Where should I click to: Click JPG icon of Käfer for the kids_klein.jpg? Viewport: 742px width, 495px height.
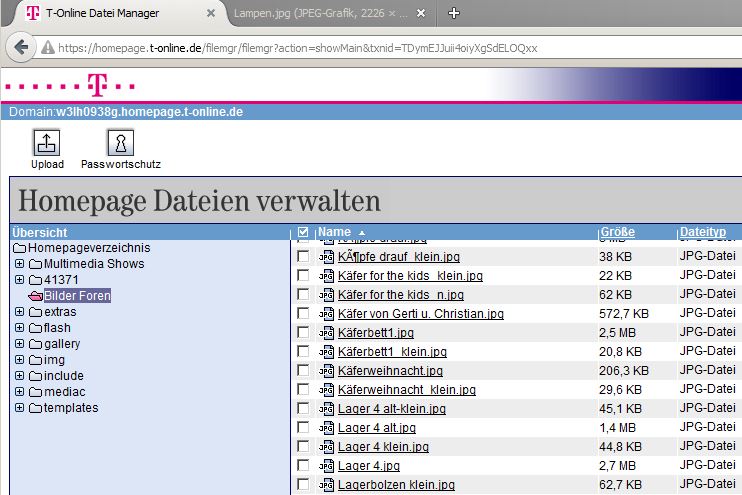tap(327, 276)
